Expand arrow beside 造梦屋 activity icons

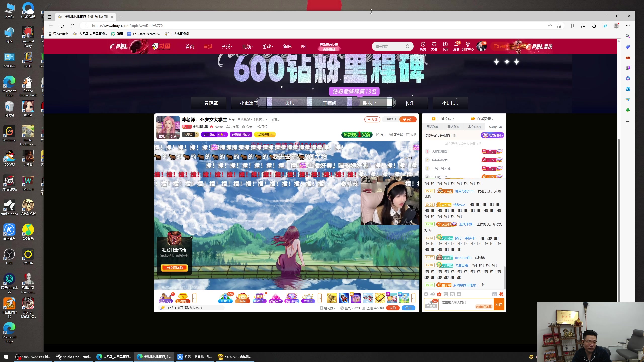320,298
